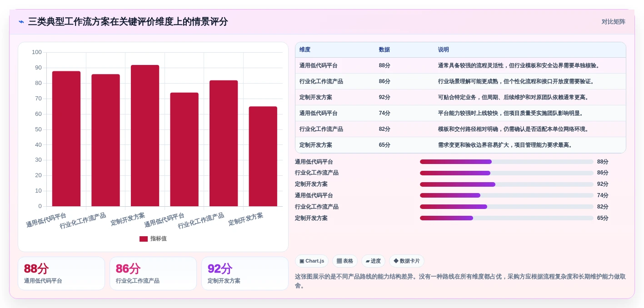Screen dimensions: 644x308
Task: Click the 82分 cell in the table
Action: (x=384, y=129)
